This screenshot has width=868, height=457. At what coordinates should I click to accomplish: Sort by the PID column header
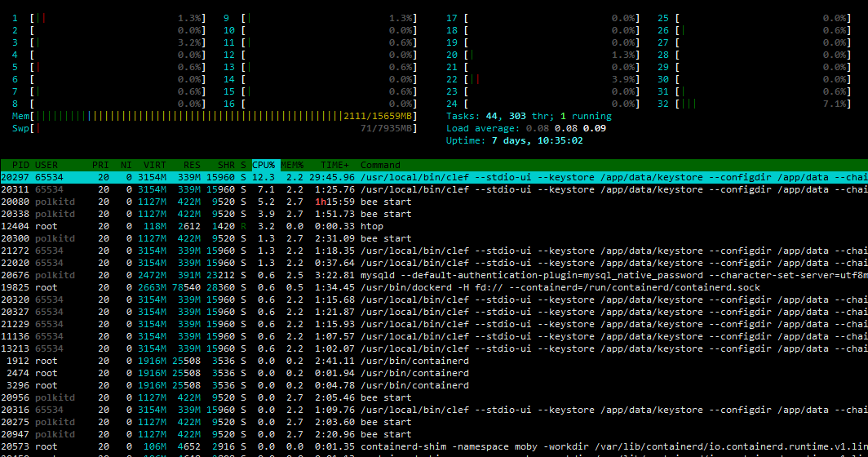pyautogui.click(x=20, y=165)
